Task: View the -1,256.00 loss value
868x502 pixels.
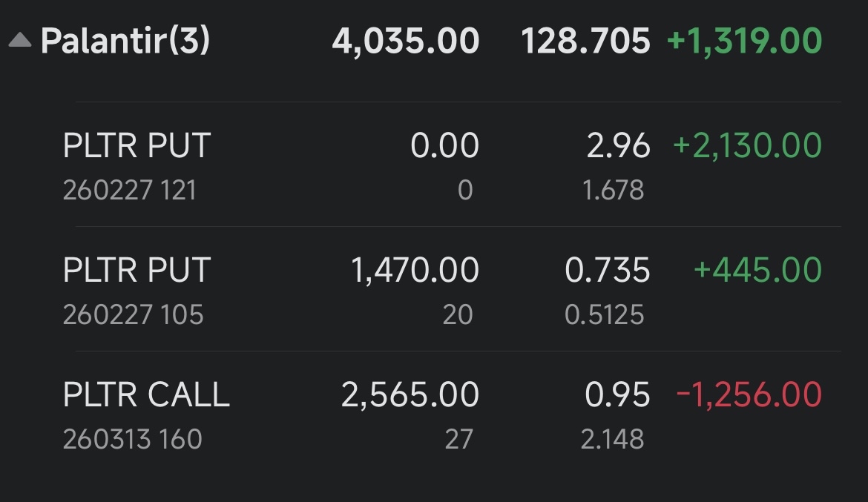Action: [749, 394]
